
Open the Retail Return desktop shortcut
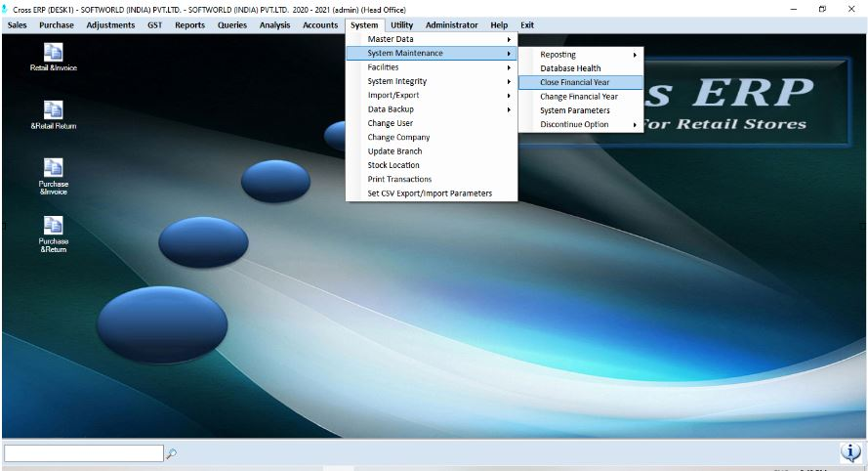point(54,110)
